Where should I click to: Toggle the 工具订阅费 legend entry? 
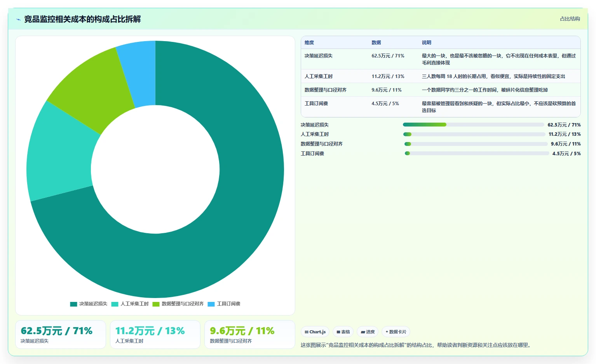(224, 304)
